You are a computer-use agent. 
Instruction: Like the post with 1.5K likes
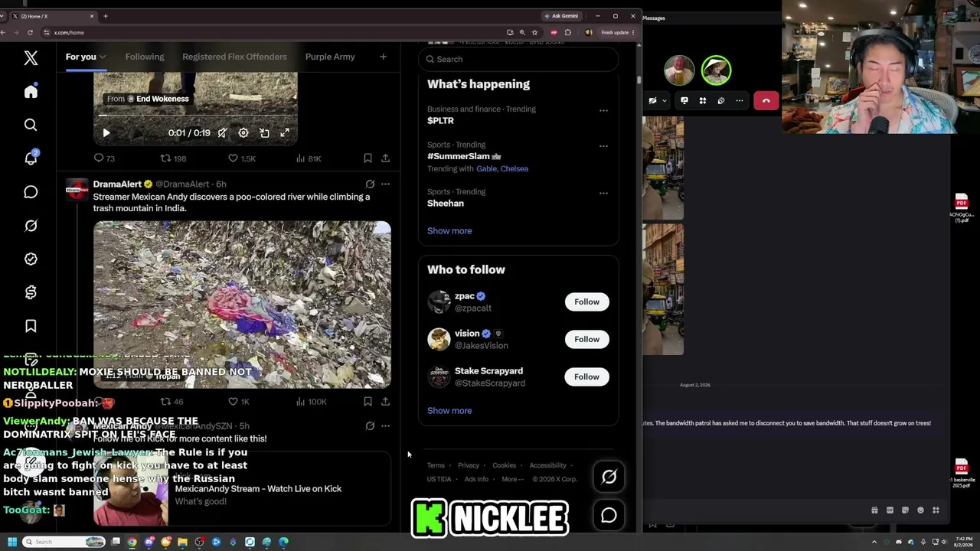tap(242, 158)
